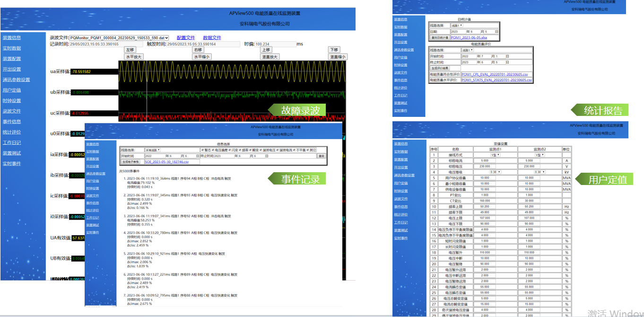Open the 配置文件 link
Viewport: 644px width, 317px height.
pyautogui.click(x=186, y=38)
